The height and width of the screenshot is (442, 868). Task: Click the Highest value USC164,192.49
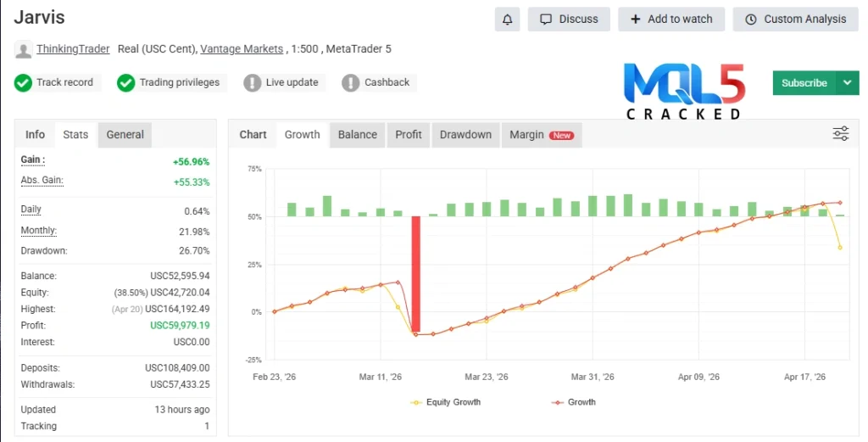click(x=177, y=309)
